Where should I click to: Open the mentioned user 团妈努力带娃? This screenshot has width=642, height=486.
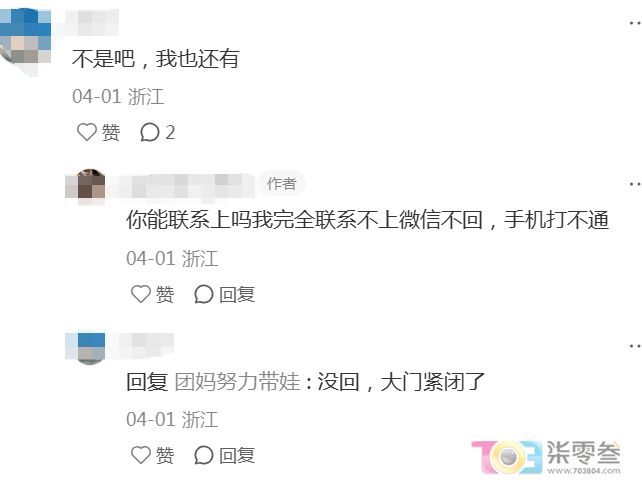click(237, 382)
